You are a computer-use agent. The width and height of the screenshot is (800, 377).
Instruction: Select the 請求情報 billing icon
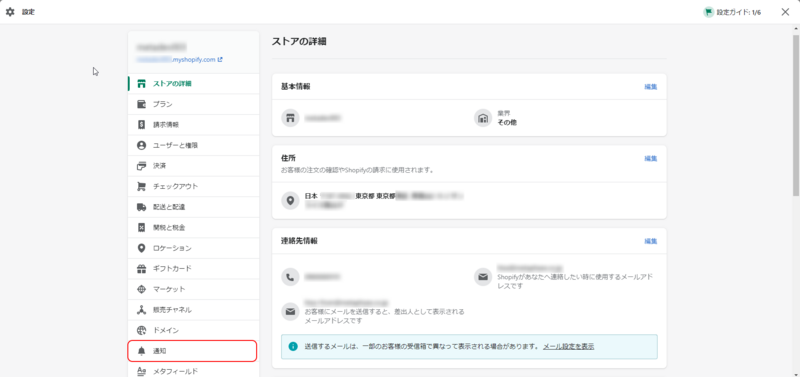pyautogui.click(x=142, y=124)
